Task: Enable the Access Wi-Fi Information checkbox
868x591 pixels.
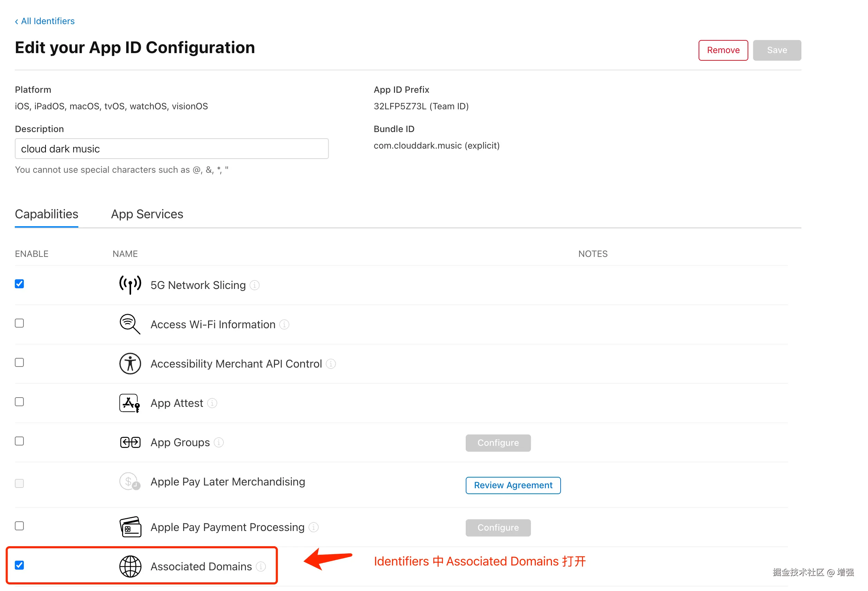Action: 19,323
